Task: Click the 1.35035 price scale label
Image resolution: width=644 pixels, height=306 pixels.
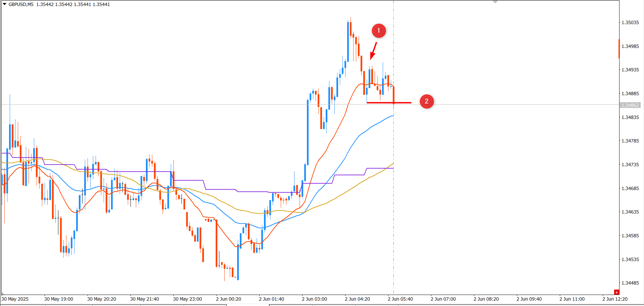Action: (630, 22)
